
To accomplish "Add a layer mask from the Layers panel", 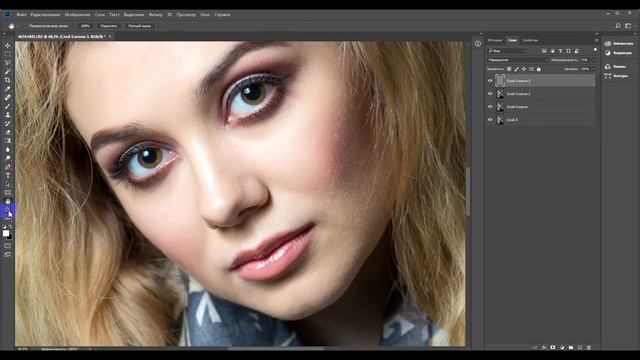I will click(x=553, y=347).
